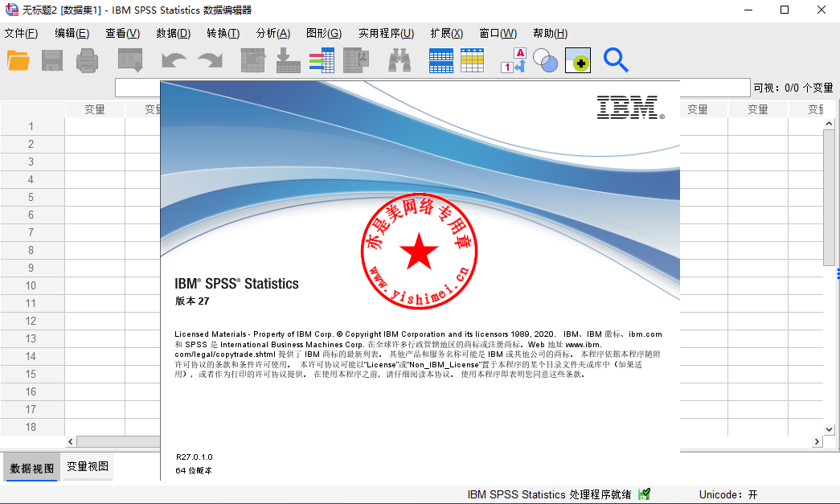
Task: Select row header 14
Action: pos(31,356)
